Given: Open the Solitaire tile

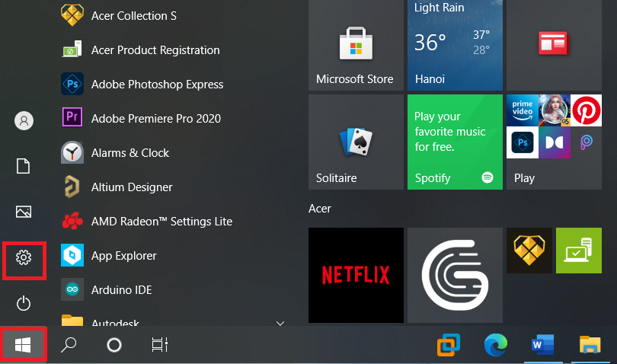Looking at the screenshot, I should click(x=356, y=142).
